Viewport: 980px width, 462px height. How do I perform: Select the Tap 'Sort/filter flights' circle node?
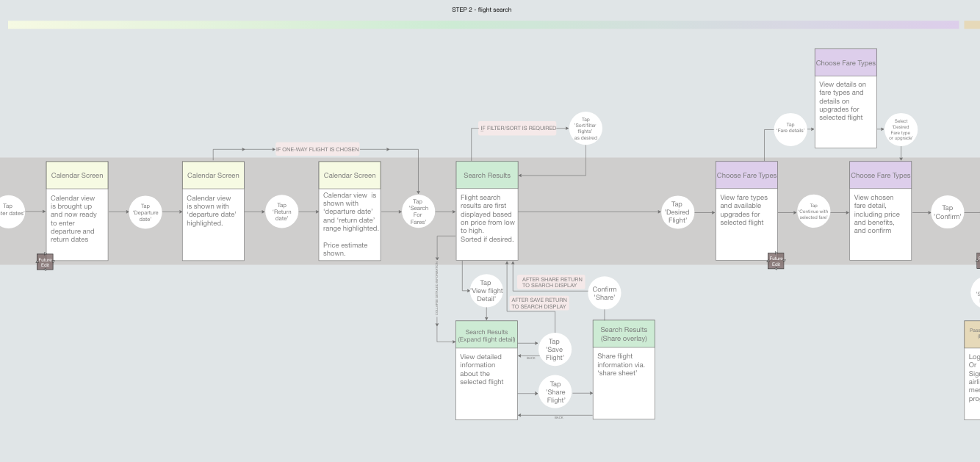tap(586, 129)
